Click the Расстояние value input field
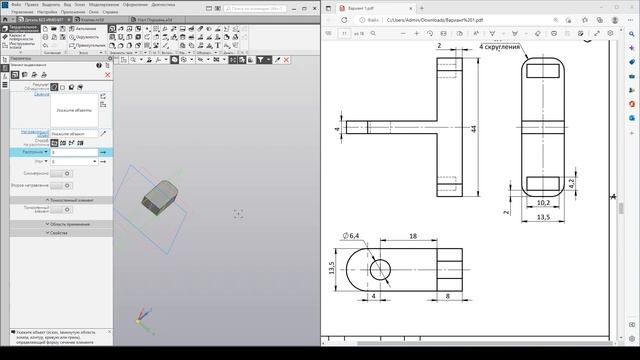This screenshot has width=640, height=360. 74,152
